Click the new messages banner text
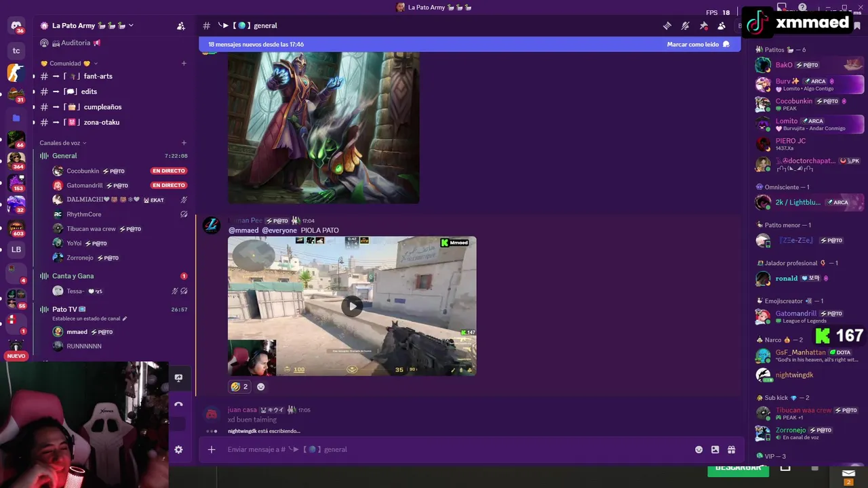The height and width of the screenshot is (488, 868). coord(256,45)
